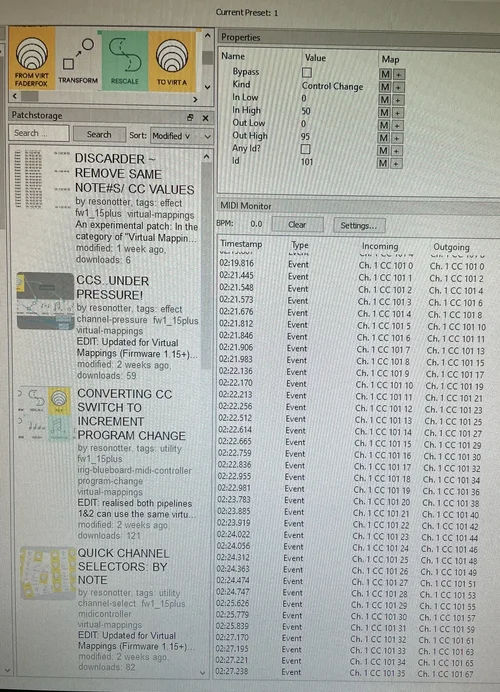The height and width of the screenshot is (692, 500).
Task: Click the Properties Value column header
Action: (x=315, y=58)
